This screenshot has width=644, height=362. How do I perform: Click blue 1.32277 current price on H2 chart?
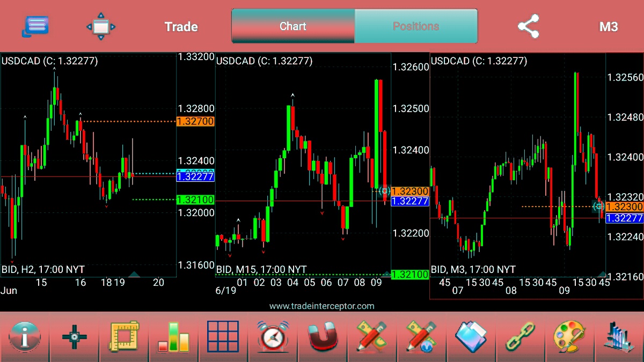tap(195, 176)
